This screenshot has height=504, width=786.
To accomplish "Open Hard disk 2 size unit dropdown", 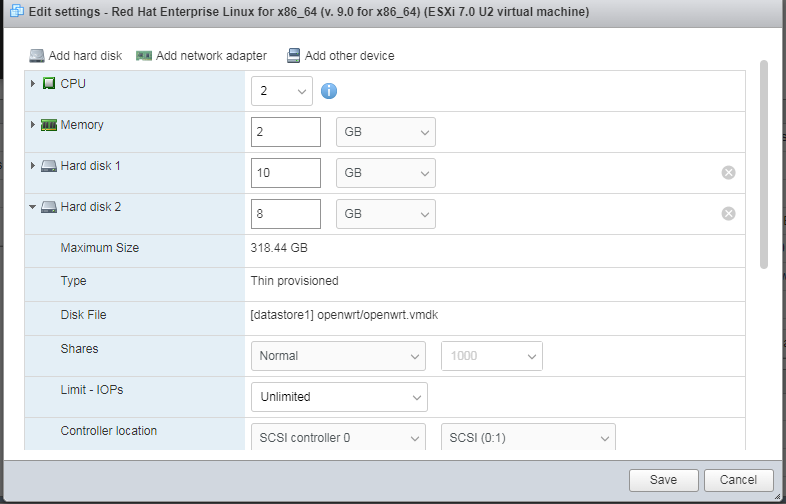I will pyautogui.click(x=385, y=214).
